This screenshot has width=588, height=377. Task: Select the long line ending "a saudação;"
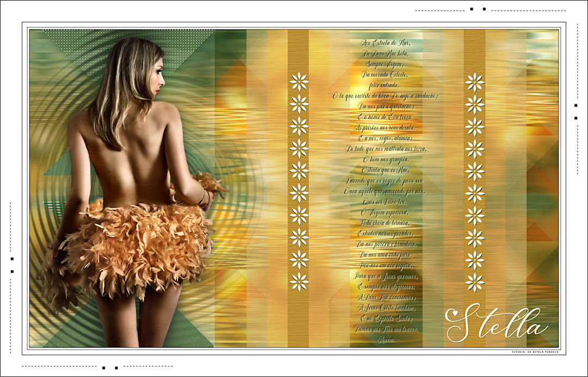(385, 96)
